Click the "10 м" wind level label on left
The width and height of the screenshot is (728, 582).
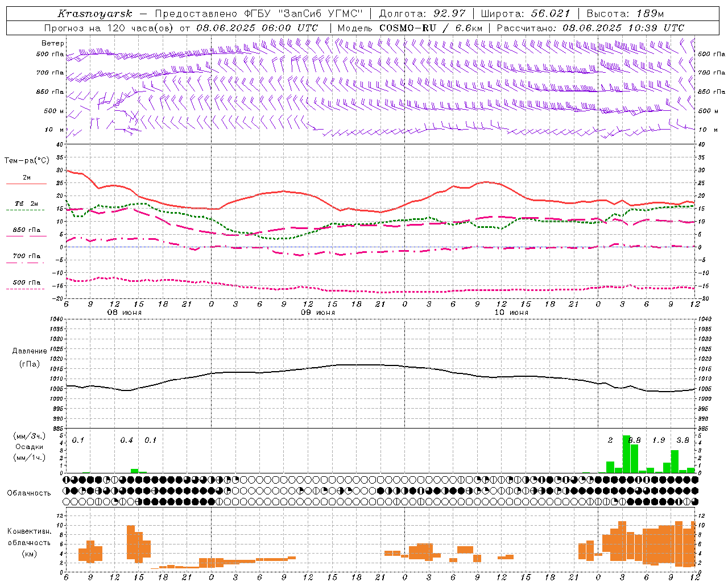click(55, 130)
